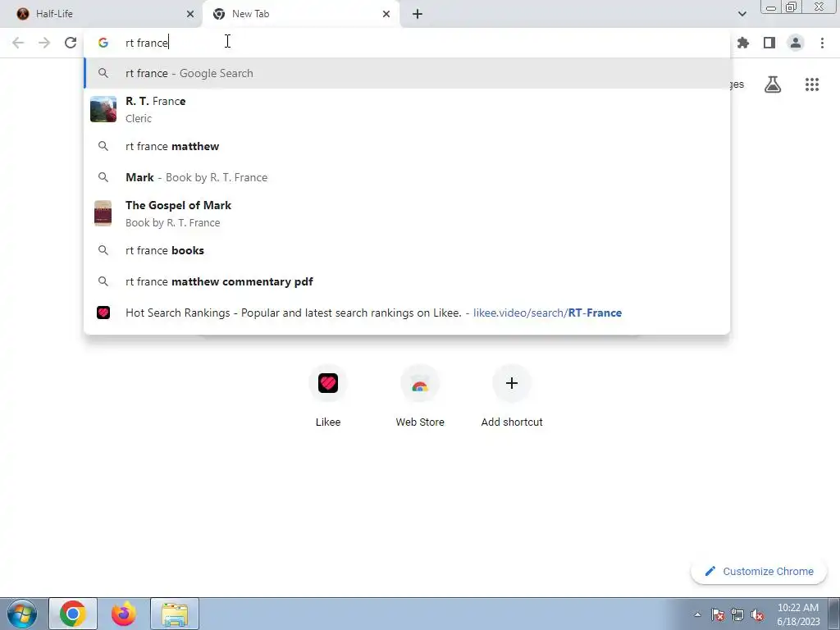Click magnifier icon beside 'rt france books'
This screenshot has height=630, width=840.
tap(103, 250)
